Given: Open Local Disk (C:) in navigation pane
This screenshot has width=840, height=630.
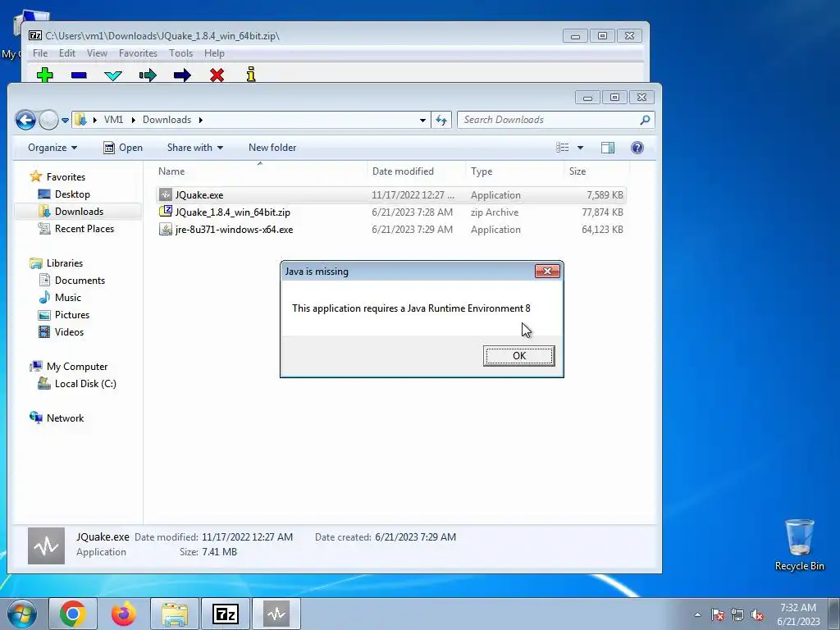Looking at the screenshot, I should point(85,384).
